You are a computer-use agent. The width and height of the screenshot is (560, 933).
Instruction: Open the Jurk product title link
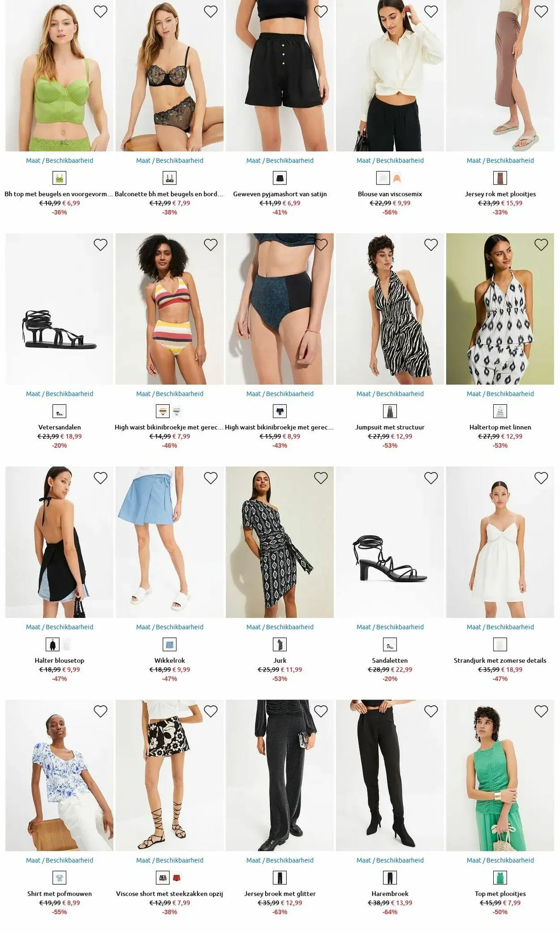280,661
